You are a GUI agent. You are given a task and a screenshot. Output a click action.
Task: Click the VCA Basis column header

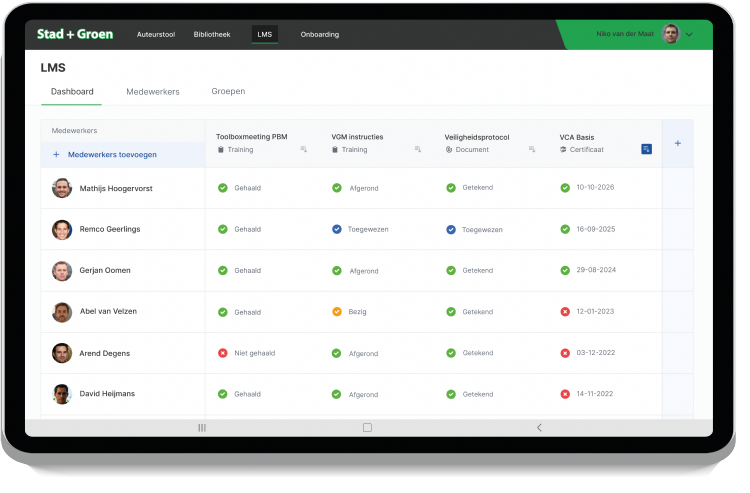pos(577,137)
